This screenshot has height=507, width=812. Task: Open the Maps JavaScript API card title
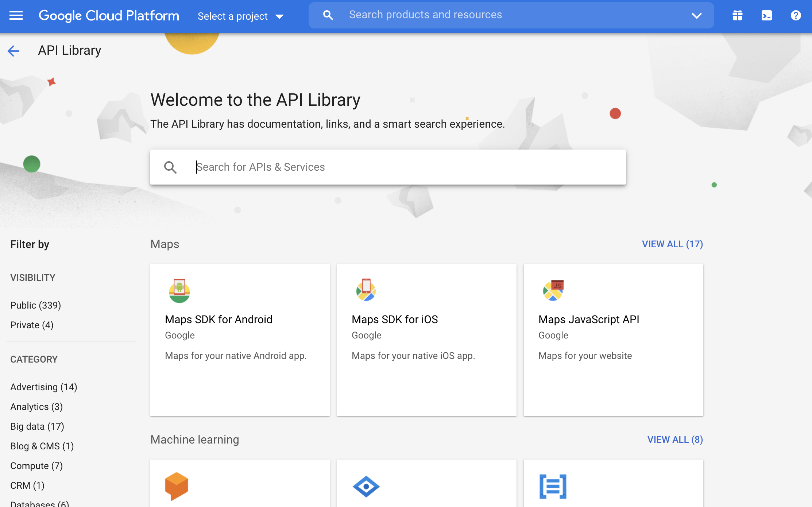[588, 319]
